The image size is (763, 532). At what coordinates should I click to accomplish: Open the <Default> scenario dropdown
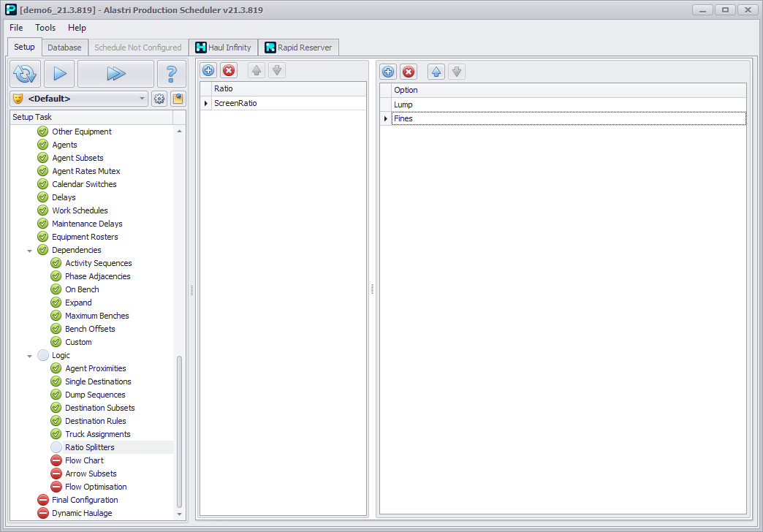pyautogui.click(x=143, y=99)
